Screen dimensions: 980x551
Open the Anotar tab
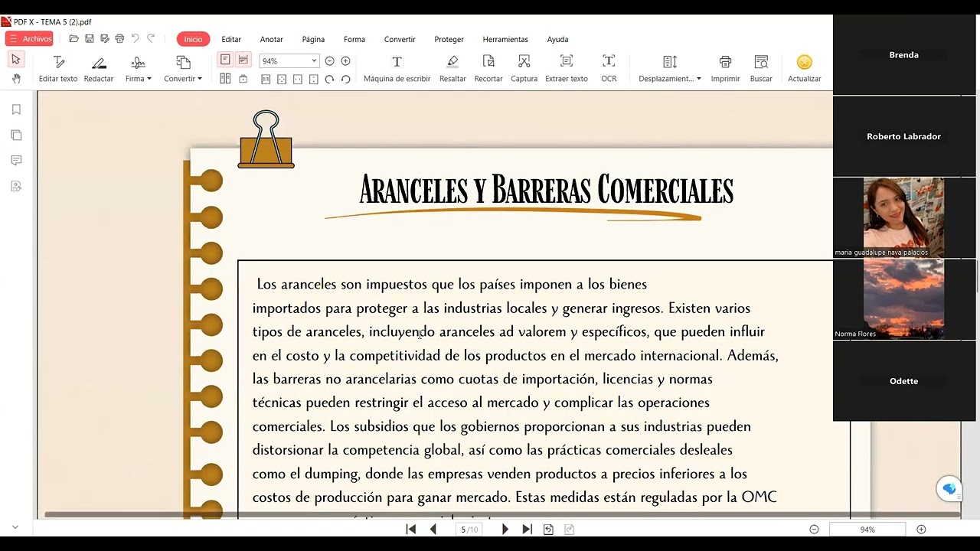point(272,39)
